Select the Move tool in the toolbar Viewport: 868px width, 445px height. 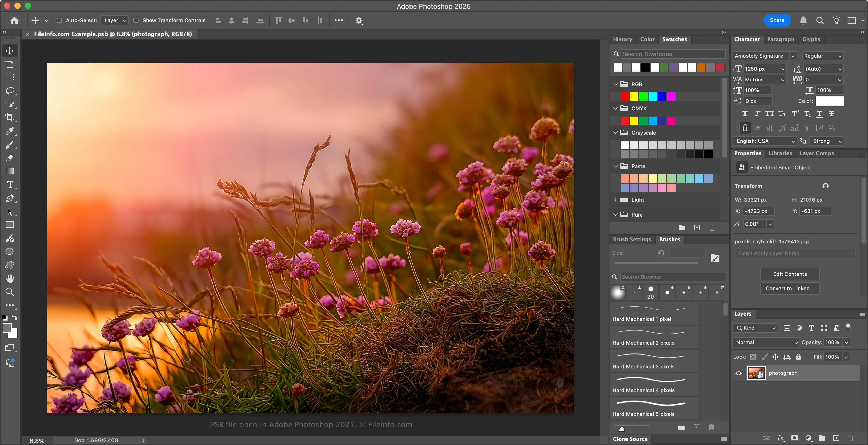pyautogui.click(x=10, y=51)
